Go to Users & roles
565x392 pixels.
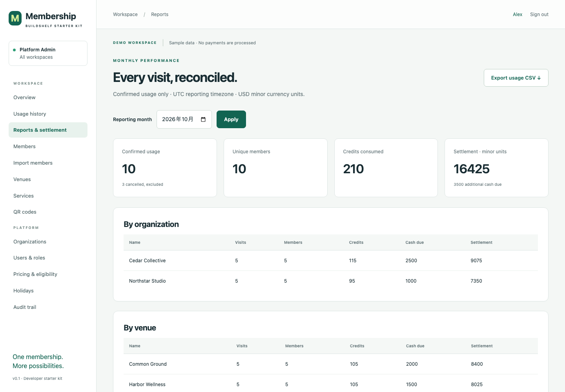coord(48,258)
